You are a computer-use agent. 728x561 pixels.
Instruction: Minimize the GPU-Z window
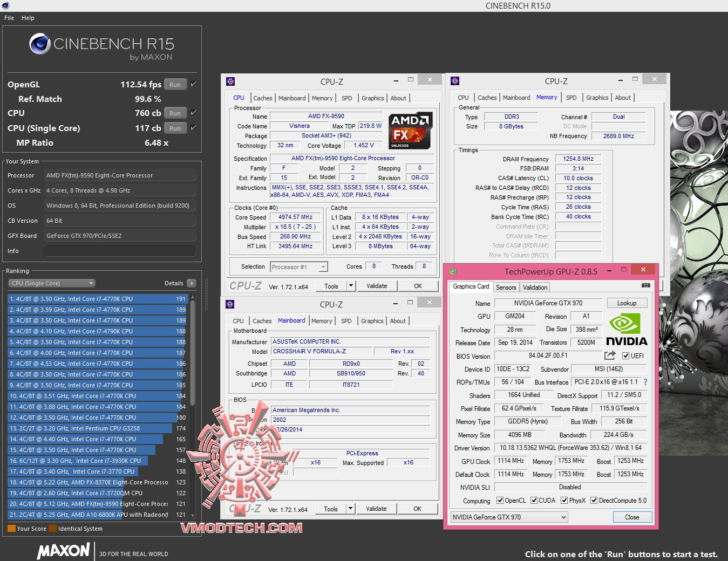pos(609,271)
